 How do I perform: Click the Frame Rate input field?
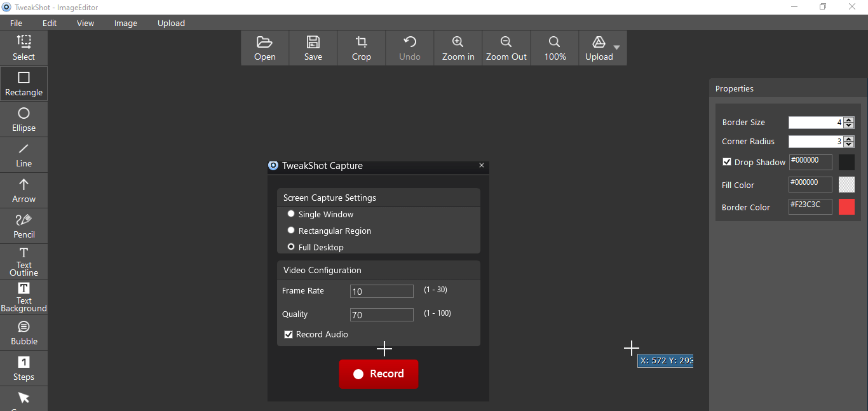(x=382, y=292)
